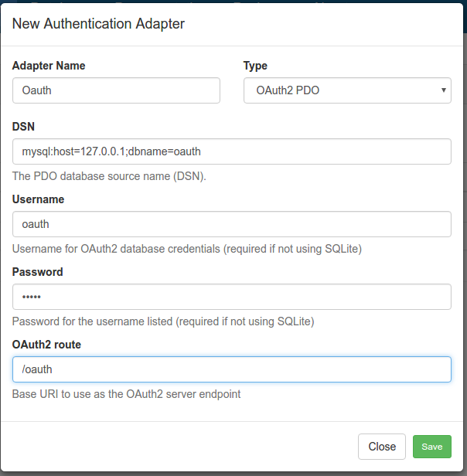This screenshot has height=476, width=467.
Task: Click the Password for the username listed hint
Action: [x=163, y=321]
